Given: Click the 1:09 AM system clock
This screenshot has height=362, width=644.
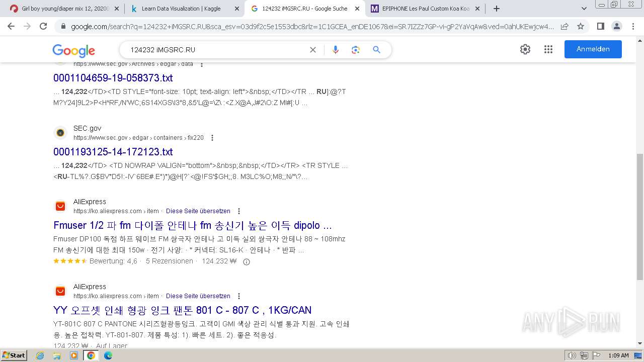Looking at the screenshot, I should click(x=618, y=355).
